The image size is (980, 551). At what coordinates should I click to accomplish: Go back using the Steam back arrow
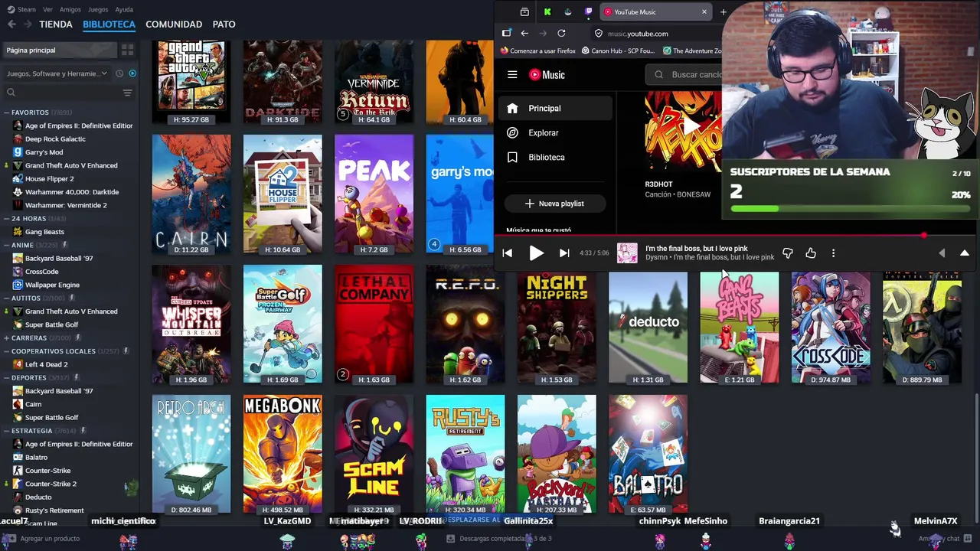click(x=11, y=24)
